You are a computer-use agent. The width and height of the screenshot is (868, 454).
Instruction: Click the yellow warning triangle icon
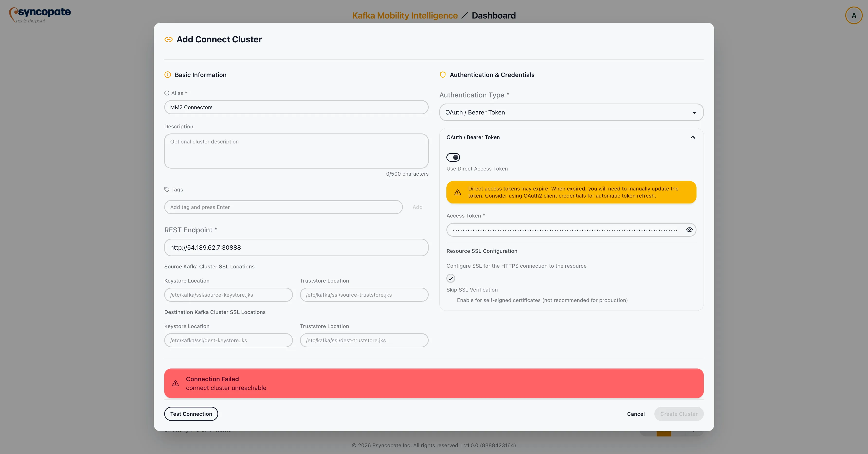click(x=458, y=192)
